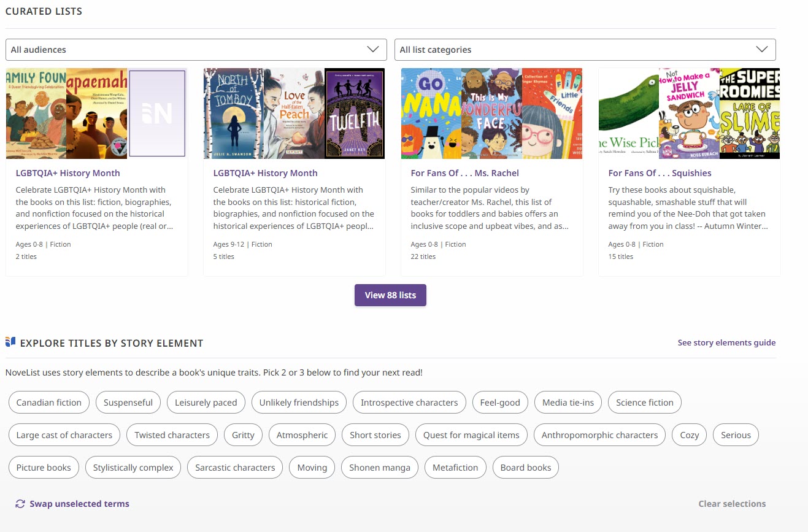
Task: Click This Is My Wonderful Face cover
Action: 491,114
